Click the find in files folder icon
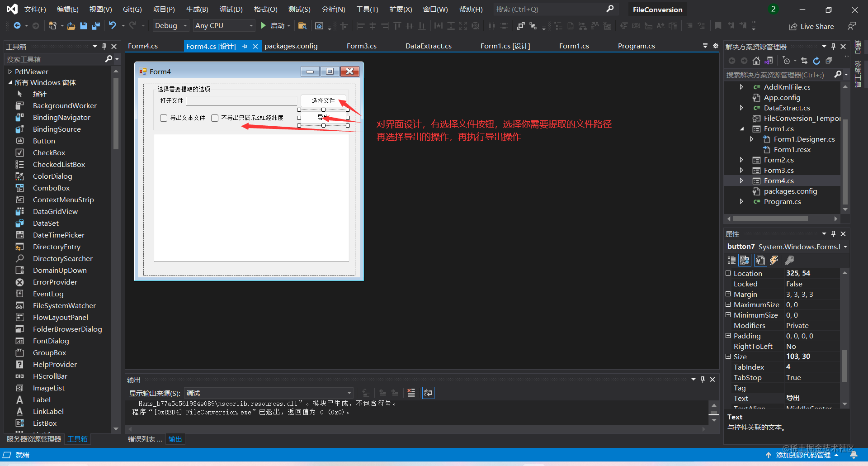Image resolution: width=868 pixels, height=466 pixels. coord(302,26)
